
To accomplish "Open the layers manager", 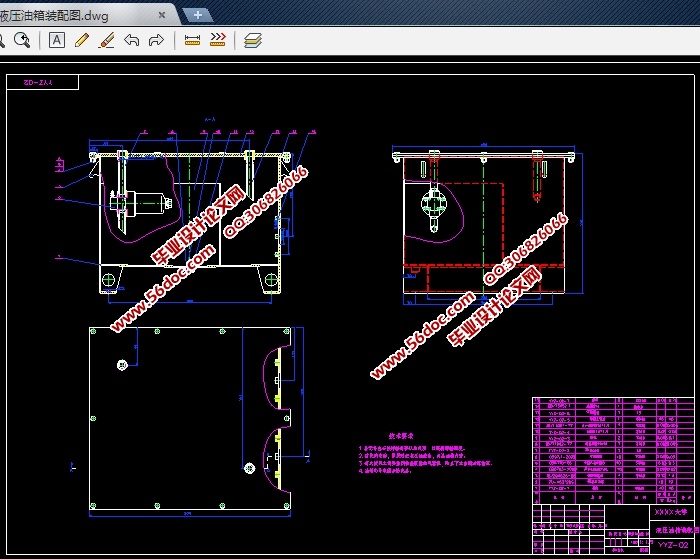I will click(253, 40).
